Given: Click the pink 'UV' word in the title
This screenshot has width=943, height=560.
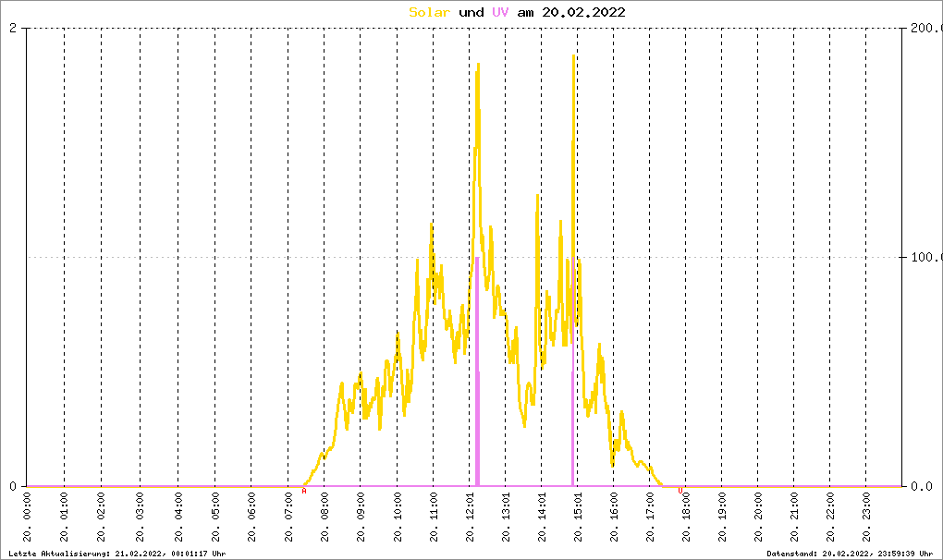Looking at the screenshot, I should click(500, 12).
